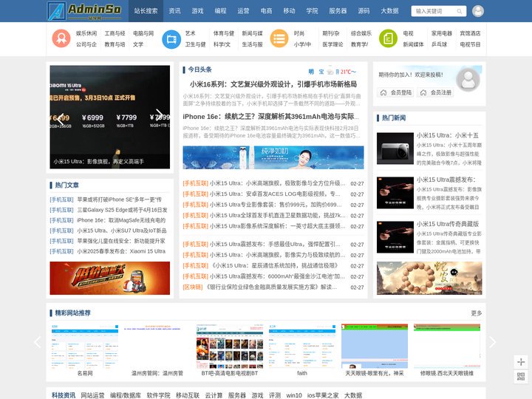The image size is (532, 399).
Task: Open faith site thumbnail
Action: pyautogui.click(x=302, y=346)
